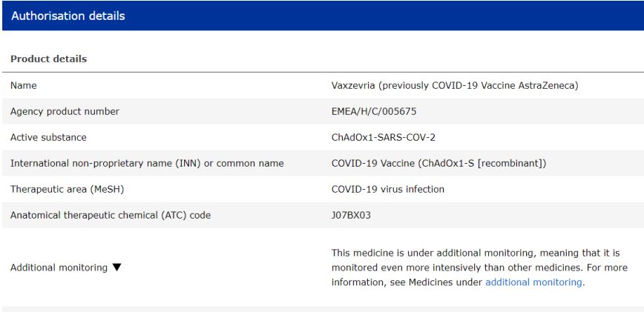Click the COVID-19 Vaccine (ChAdOx1-S [recombinant]) value
The width and height of the screenshot is (644, 312).
[438, 163]
